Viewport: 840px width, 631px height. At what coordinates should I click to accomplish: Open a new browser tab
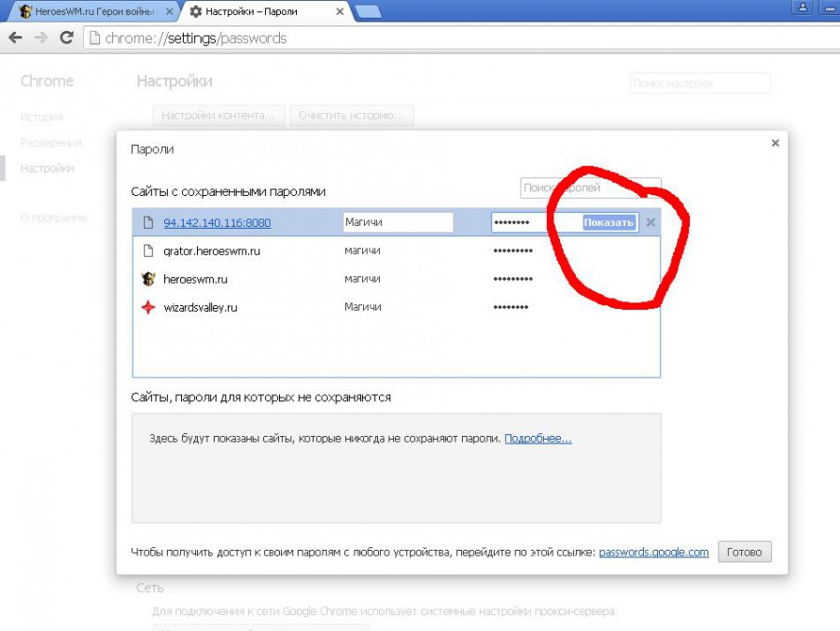pyautogui.click(x=368, y=11)
